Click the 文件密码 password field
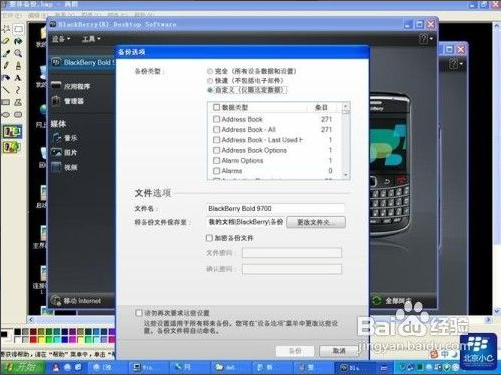The width and height of the screenshot is (501, 375). pos(292,253)
